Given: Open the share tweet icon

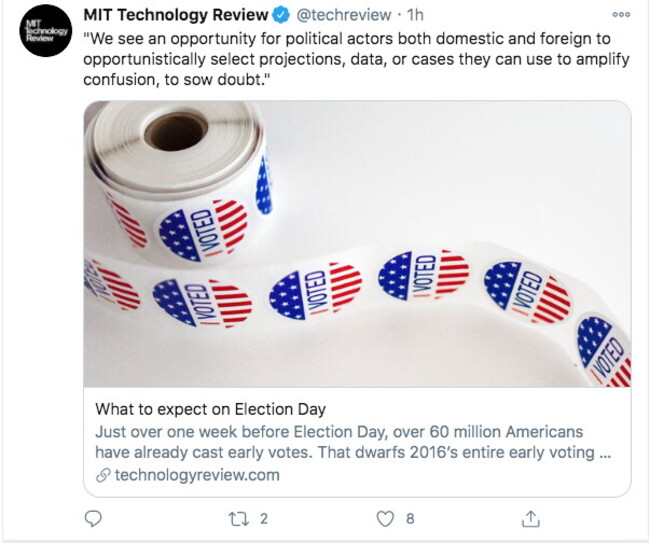Looking at the screenshot, I should 531,518.
